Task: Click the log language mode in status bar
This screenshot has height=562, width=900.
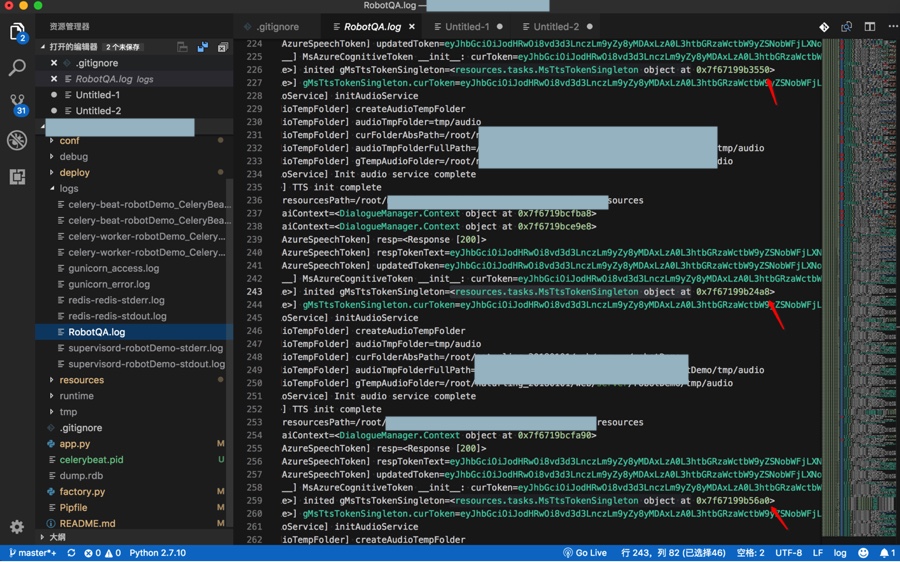Action: (x=840, y=553)
